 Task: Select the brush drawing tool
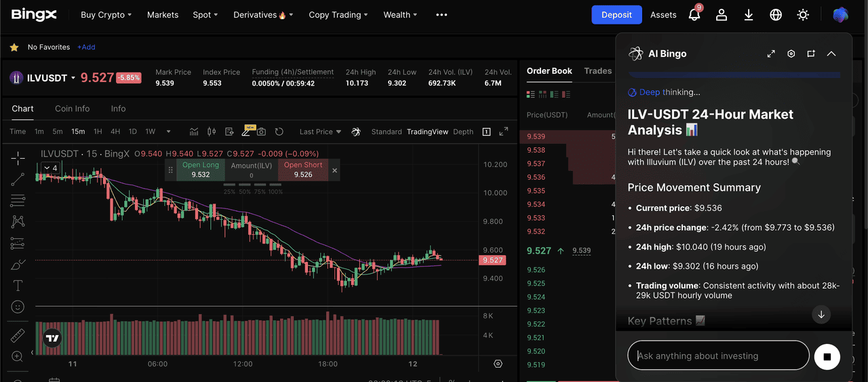coord(18,265)
